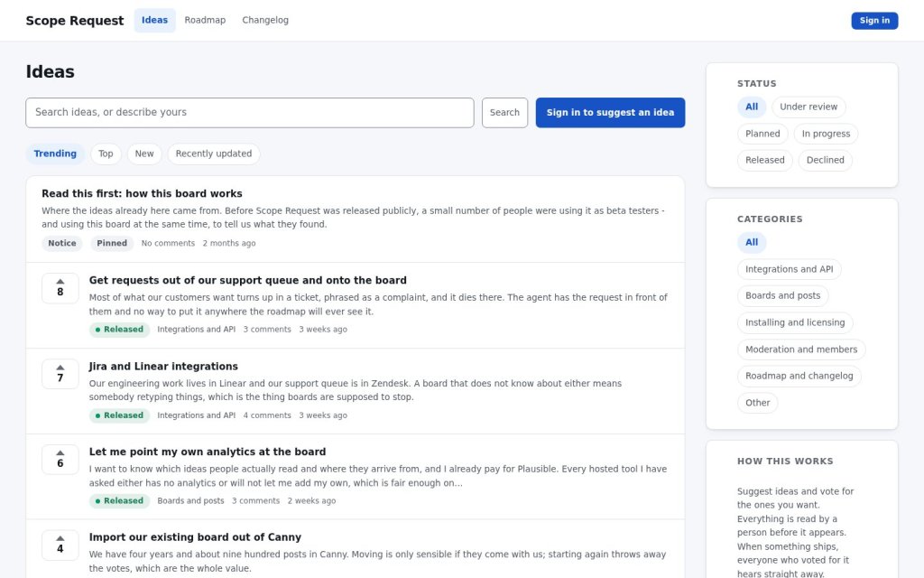Upvote the analytics idea with 6 votes

point(60,460)
